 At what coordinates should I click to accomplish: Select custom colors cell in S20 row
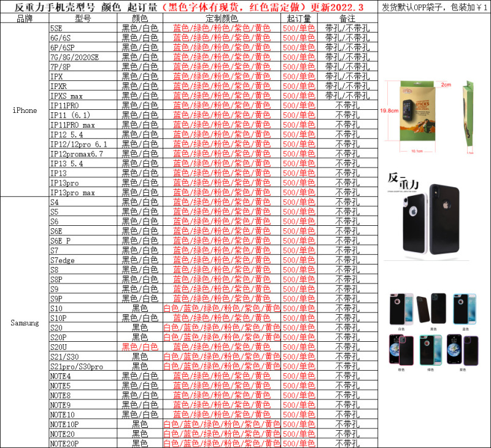(222, 328)
